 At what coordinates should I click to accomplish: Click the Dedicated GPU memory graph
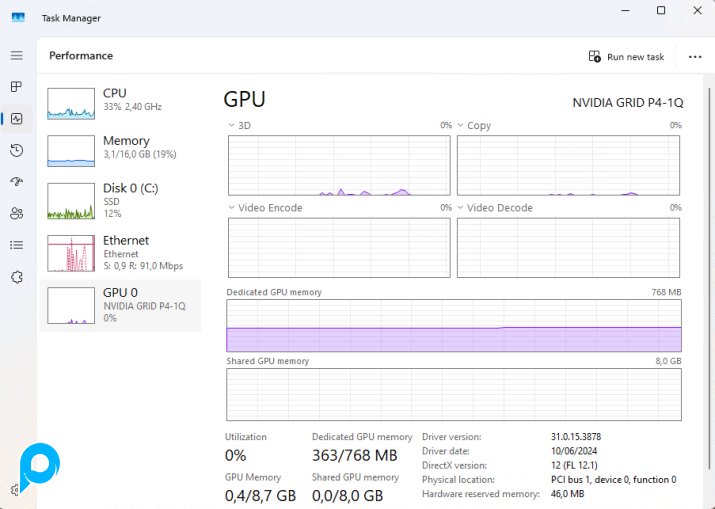tap(454, 325)
